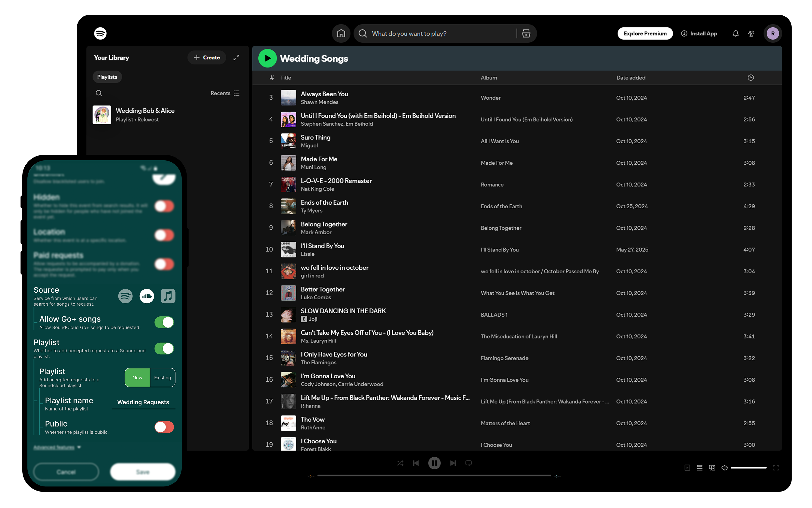Screen dimensions: 812x508
Task: Select SoundCloud as source on phone
Action: pos(147,296)
